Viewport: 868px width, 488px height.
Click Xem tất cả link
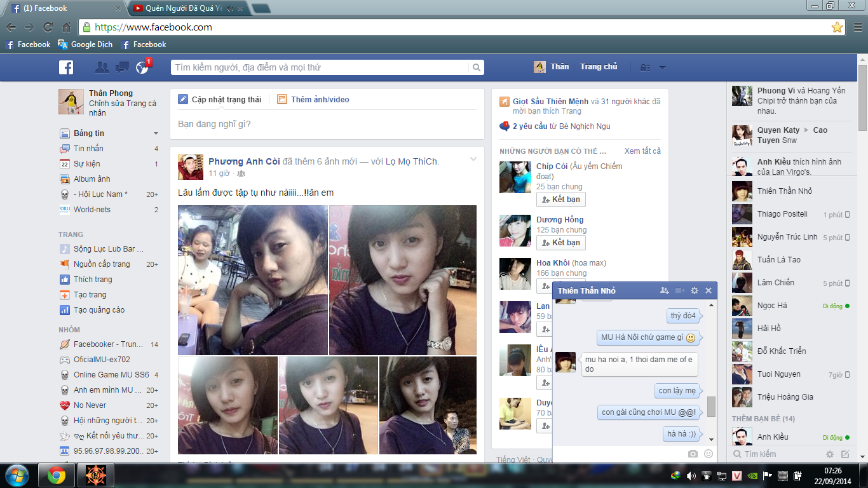click(642, 151)
